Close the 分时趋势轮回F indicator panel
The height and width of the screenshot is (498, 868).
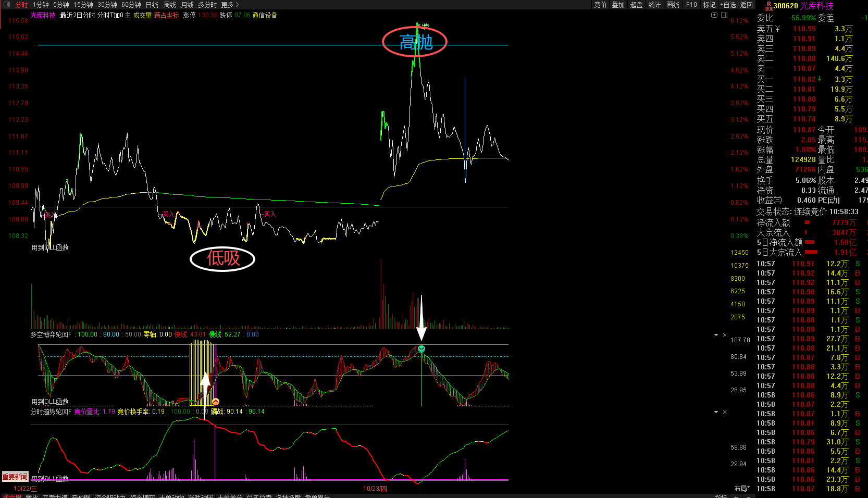725,412
